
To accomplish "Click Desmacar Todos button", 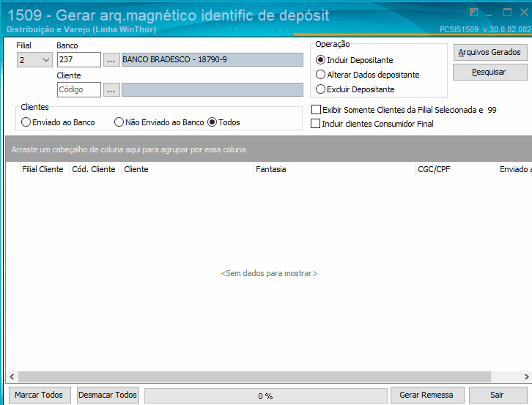I will (108, 395).
